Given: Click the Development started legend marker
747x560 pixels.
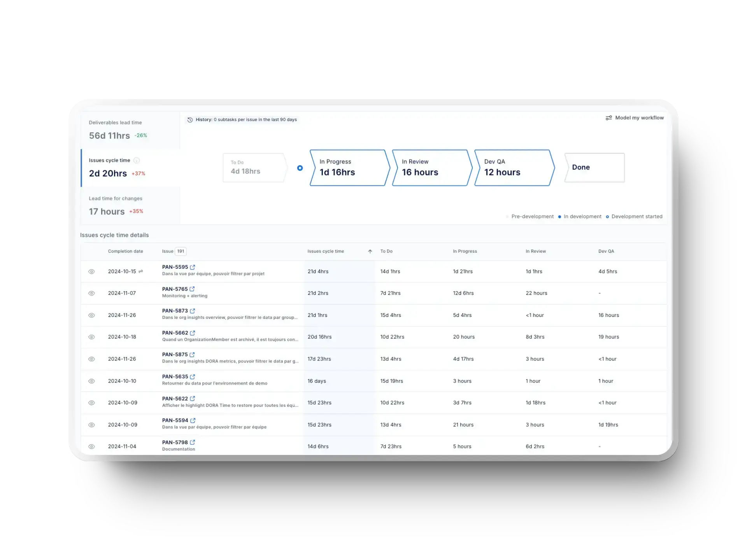Looking at the screenshot, I should click(x=608, y=217).
